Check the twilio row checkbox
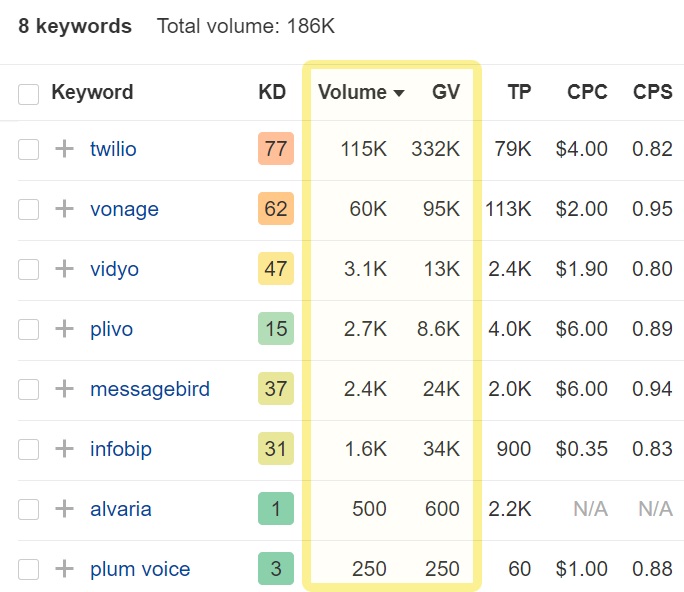The height and width of the screenshot is (592, 684). click(x=28, y=149)
